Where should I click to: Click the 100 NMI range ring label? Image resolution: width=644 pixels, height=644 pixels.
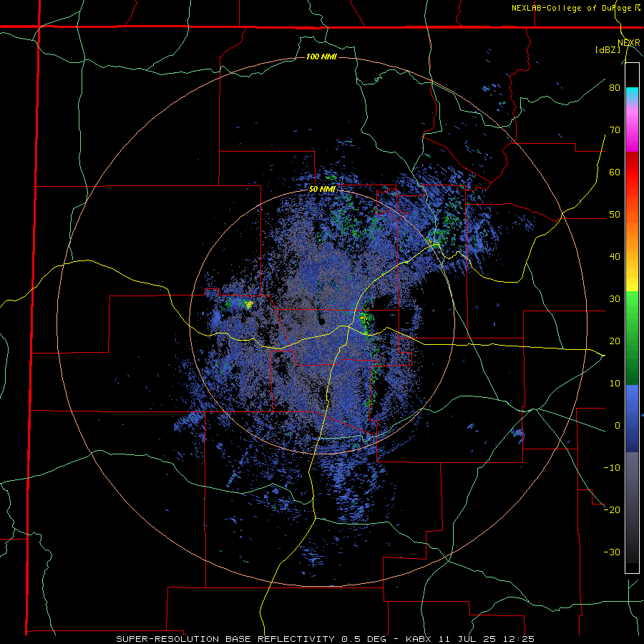tap(321, 57)
